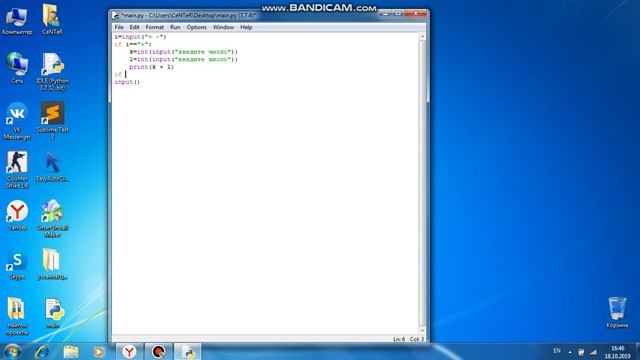
Task: Click the first line i=input code
Action: 140,37
